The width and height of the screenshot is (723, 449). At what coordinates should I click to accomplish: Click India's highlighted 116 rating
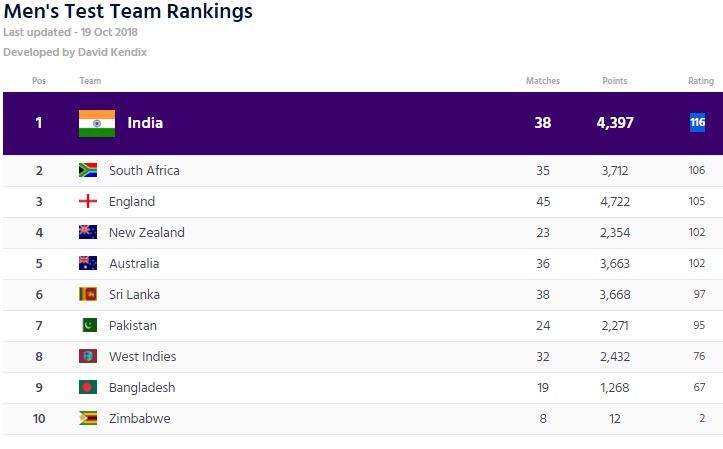click(697, 123)
